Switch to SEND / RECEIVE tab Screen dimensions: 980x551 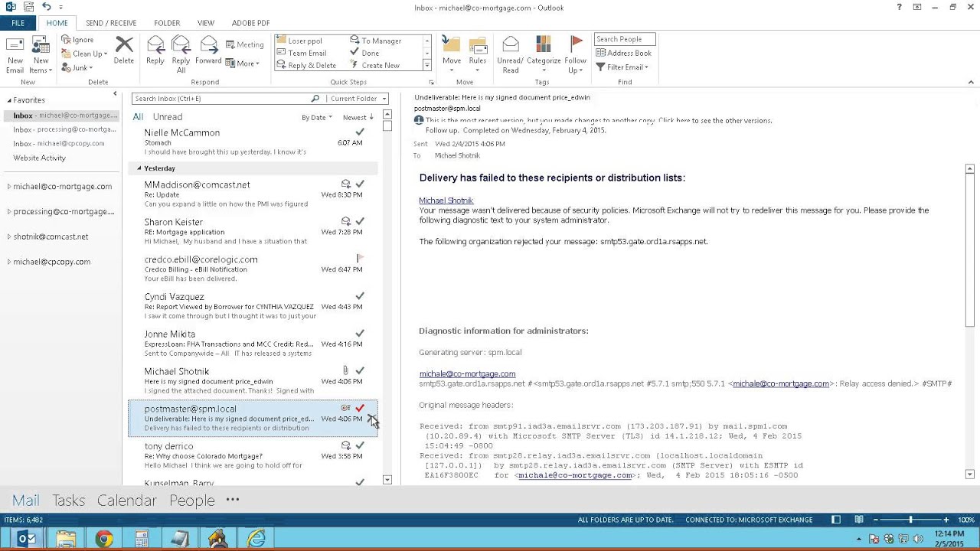click(x=111, y=23)
